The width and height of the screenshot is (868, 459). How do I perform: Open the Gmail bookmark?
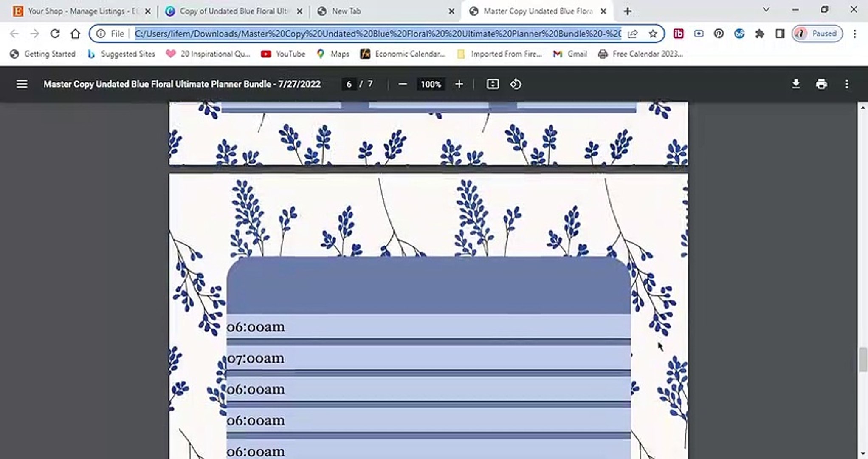[570, 54]
